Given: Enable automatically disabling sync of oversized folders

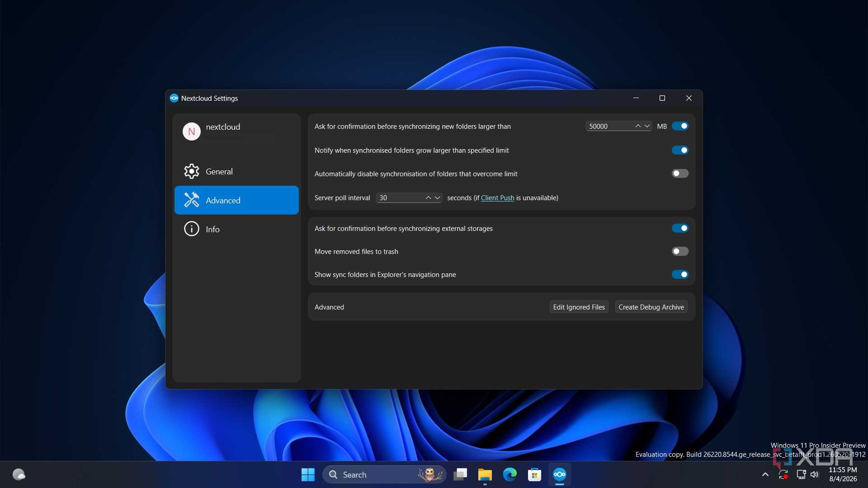Looking at the screenshot, I should pyautogui.click(x=680, y=174).
